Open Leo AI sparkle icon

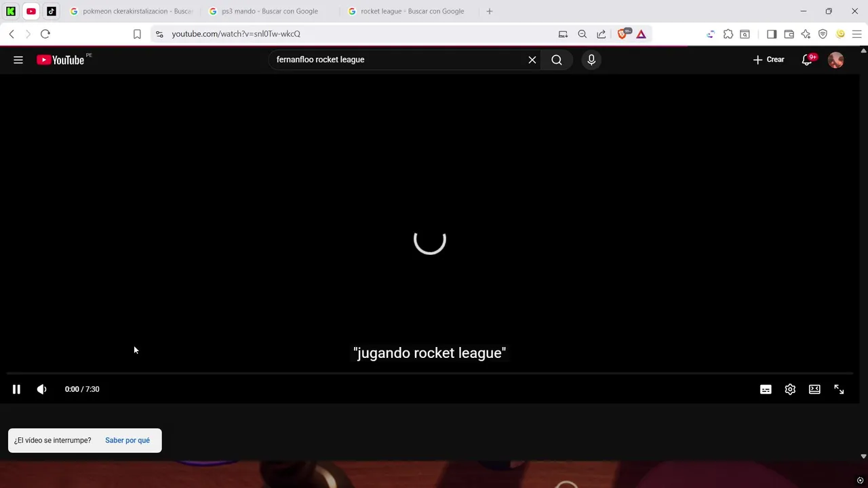pos(806,34)
